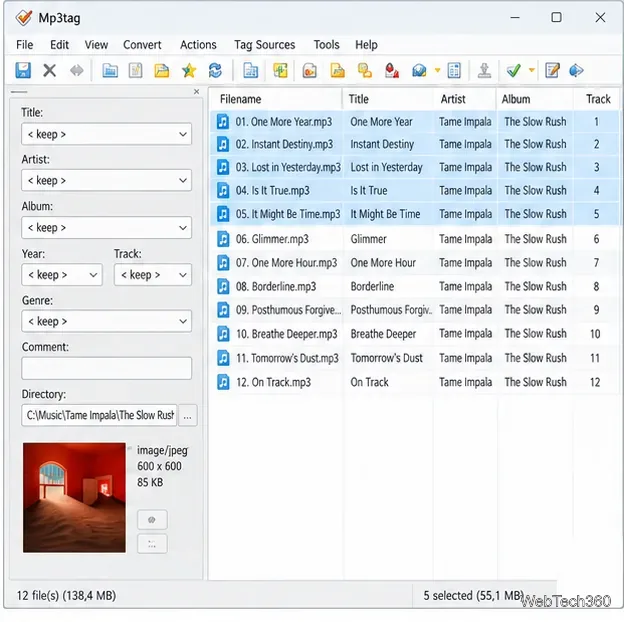This screenshot has height=622, width=624.
Task: Click the green filename-to-tag convert icon
Action: click(280, 70)
